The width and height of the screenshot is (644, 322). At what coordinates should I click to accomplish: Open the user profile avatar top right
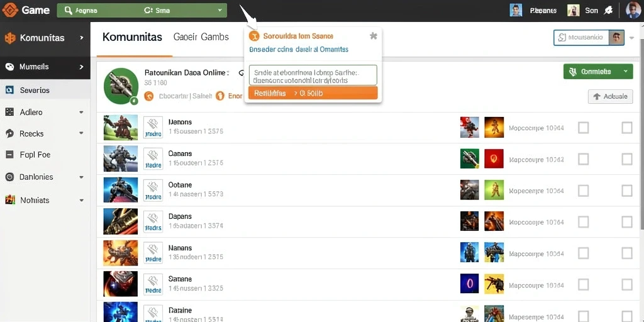click(x=633, y=10)
